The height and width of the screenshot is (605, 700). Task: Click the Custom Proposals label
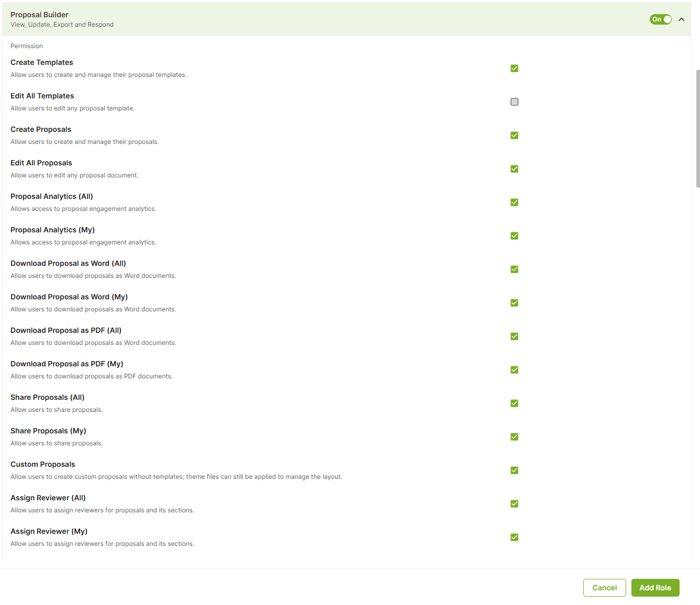pyautogui.click(x=43, y=464)
